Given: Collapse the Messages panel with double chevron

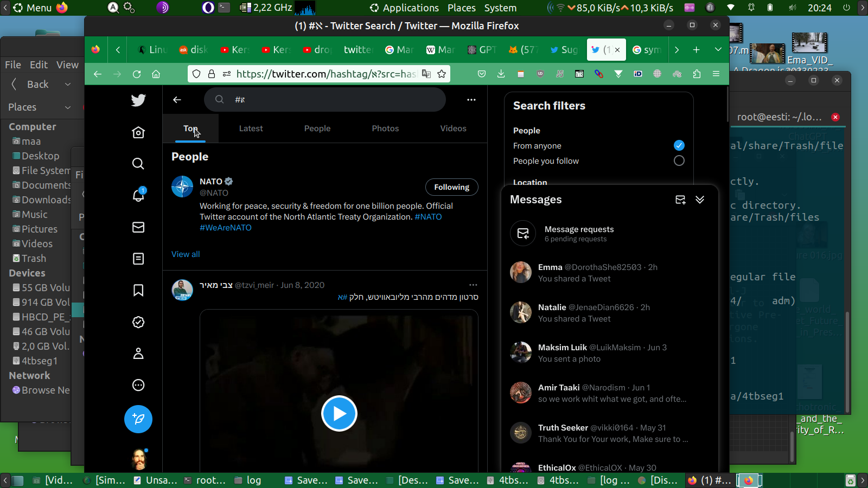Looking at the screenshot, I should point(700,200).
